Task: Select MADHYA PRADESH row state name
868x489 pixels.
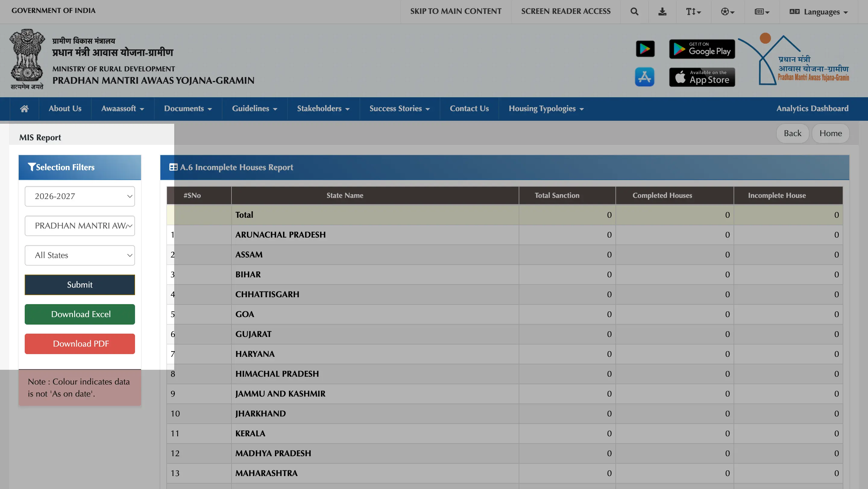Action: 273,453
